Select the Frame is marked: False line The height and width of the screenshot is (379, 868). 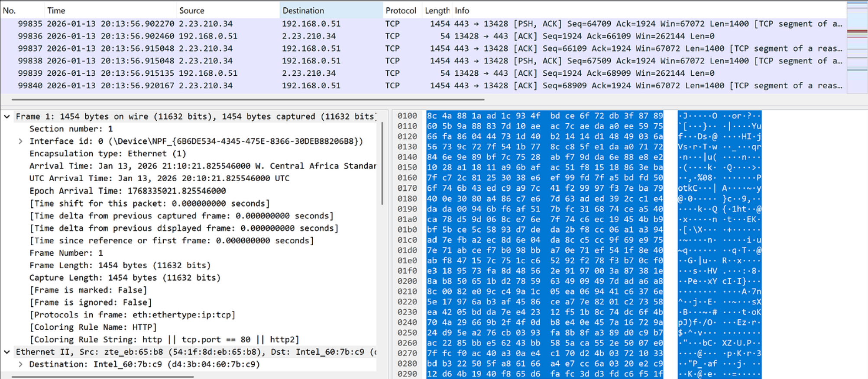click(88, 290)
